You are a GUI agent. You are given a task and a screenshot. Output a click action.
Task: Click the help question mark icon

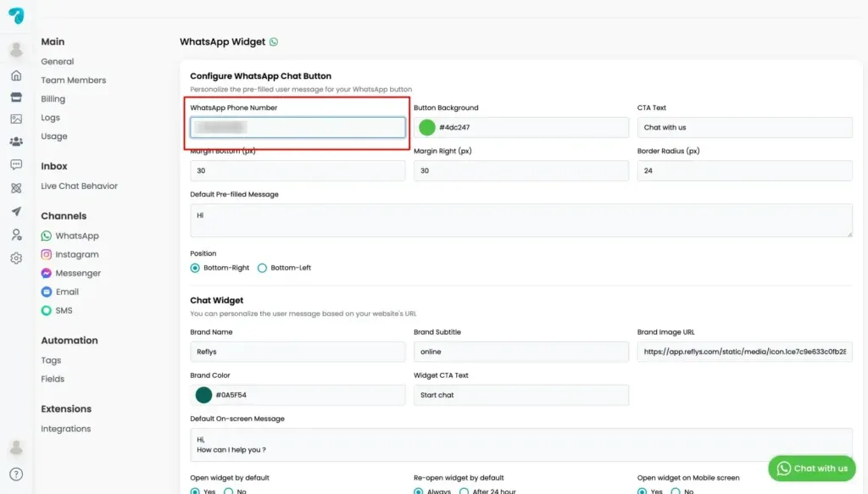16,474
